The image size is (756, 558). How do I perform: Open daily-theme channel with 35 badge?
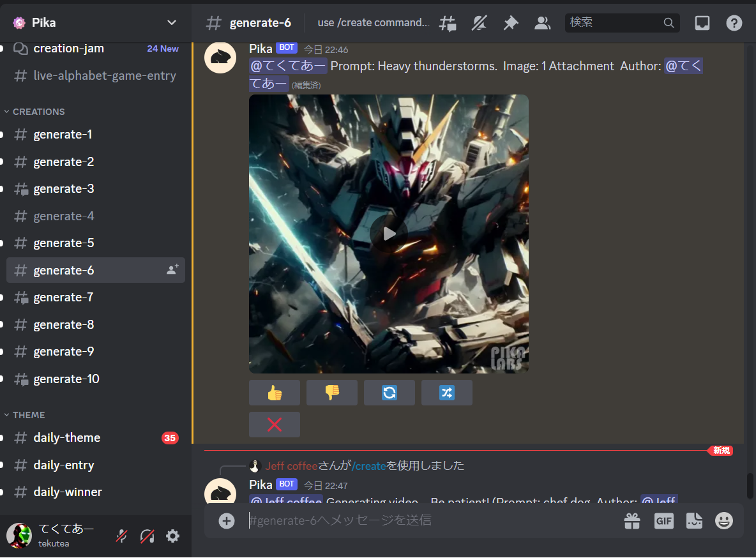click(x=96, y=438)
